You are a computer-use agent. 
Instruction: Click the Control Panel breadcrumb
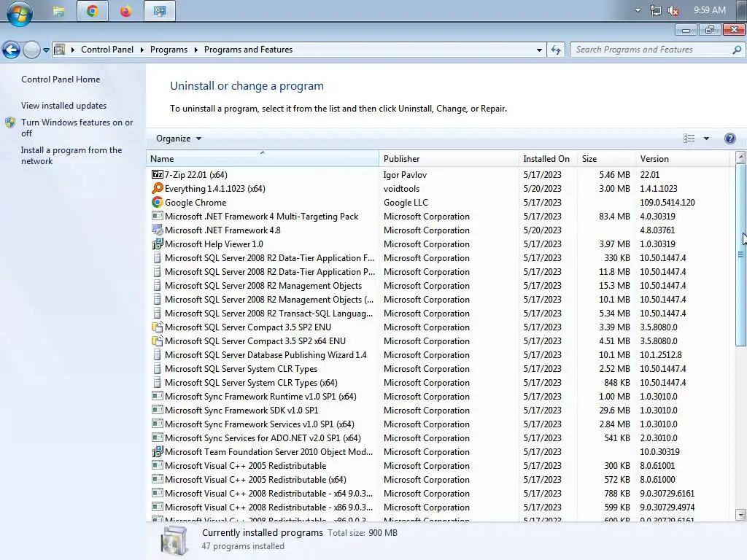(x=107, y=50)
